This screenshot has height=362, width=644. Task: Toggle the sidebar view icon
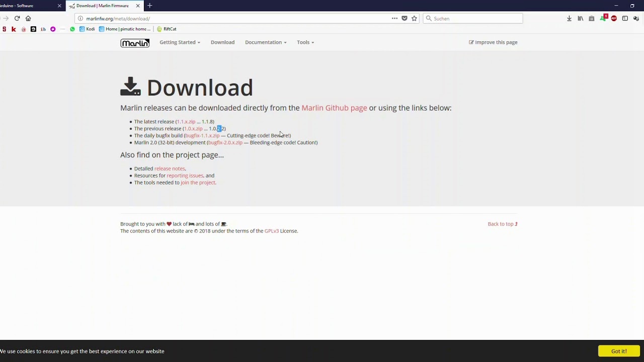click(x=625, y=19)
